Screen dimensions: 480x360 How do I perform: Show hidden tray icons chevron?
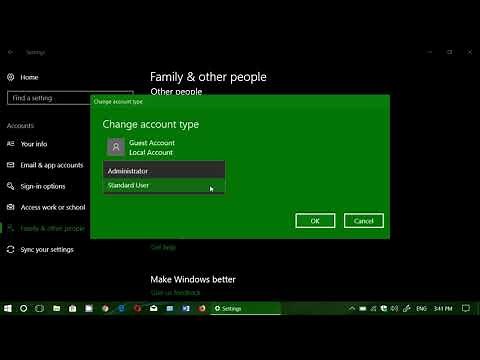(x=352, y=308)
